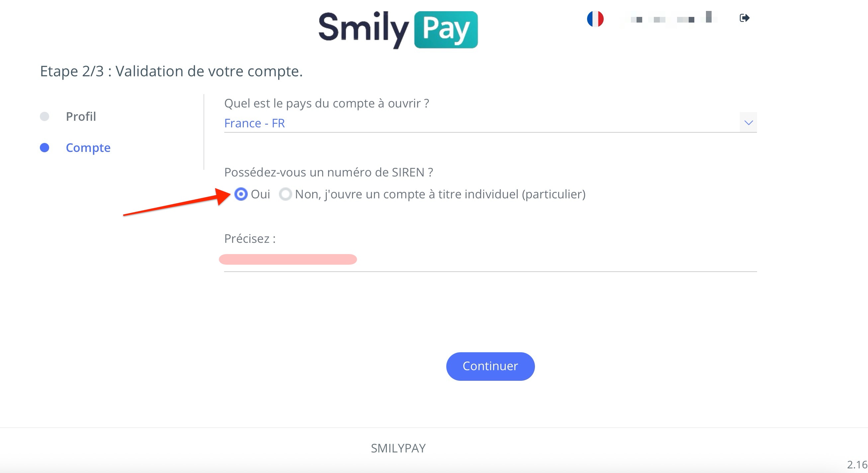Click the Oui label text
This screenshot has height=473, width=868.
[x=260, y=194]
